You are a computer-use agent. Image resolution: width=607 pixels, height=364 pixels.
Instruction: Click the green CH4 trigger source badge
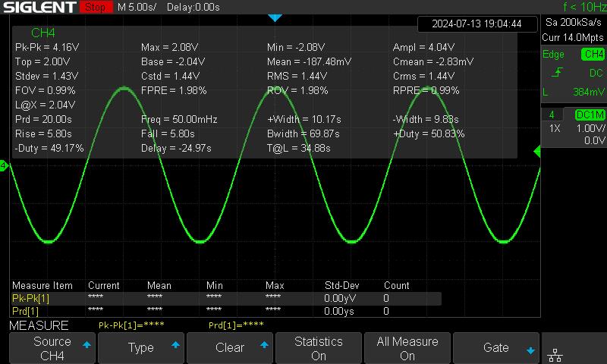(592, 55)
